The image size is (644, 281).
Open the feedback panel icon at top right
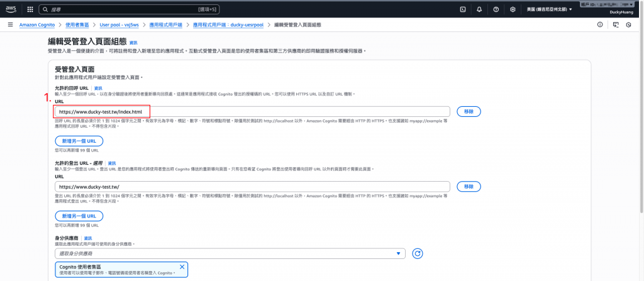[x=615, y=25]
